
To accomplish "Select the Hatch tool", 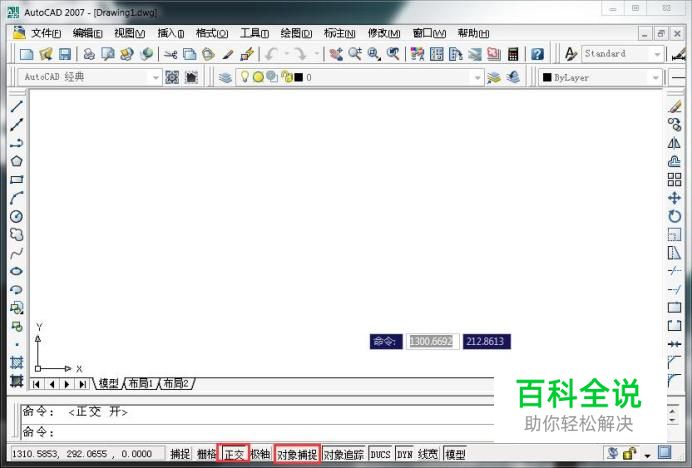I will pyautogui.click(x=17, y=362).
